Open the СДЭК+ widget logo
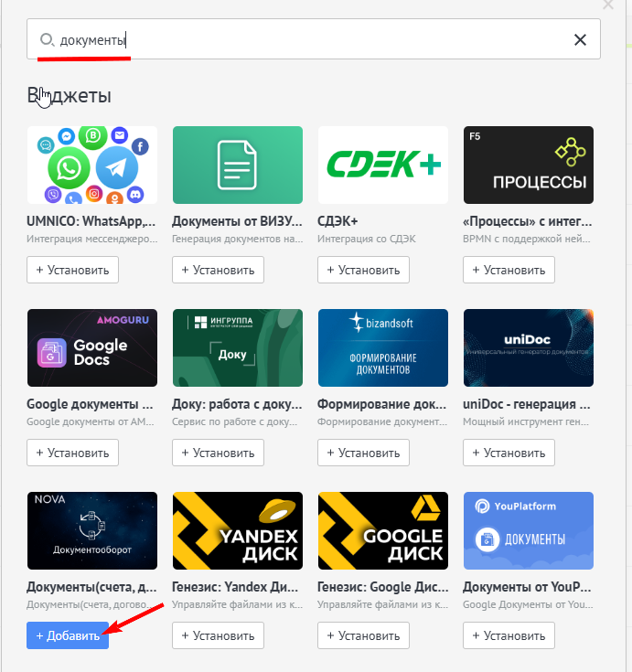The width and height of the screenshot is (632, 672). point(382,165)
